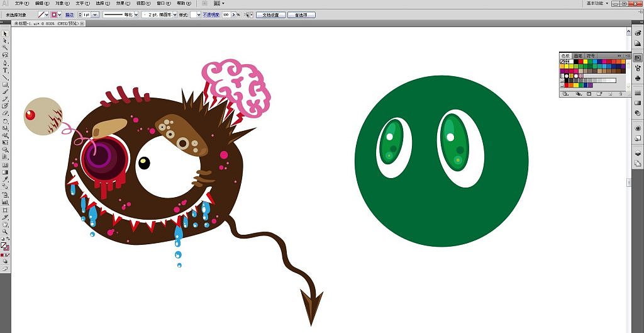Open the Appearance panel dock icon
This screenshot has width=644, height=333.
pos(638,128)
